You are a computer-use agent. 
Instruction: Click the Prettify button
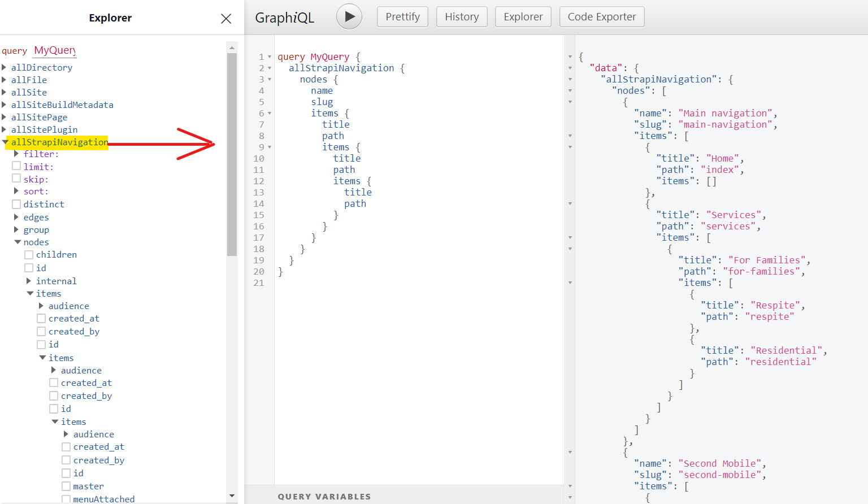[402, 17]
